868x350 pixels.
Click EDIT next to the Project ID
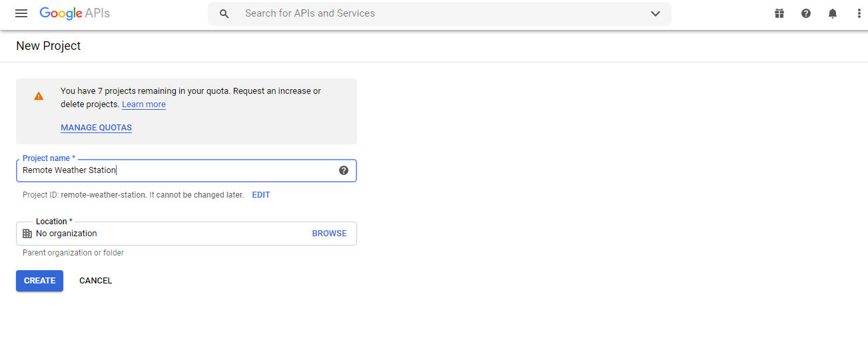click(261, 195)
